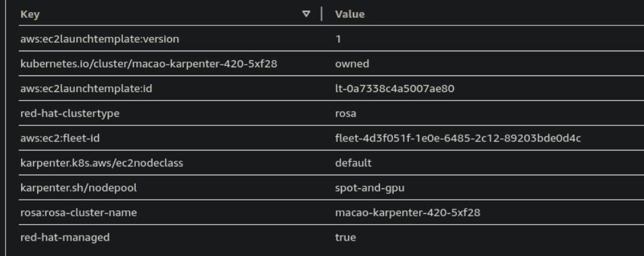644x256 pixels.
Task: Click the rosa:rosa-cluster-name key
Action: pyautogui.click(x=78, y=212)
